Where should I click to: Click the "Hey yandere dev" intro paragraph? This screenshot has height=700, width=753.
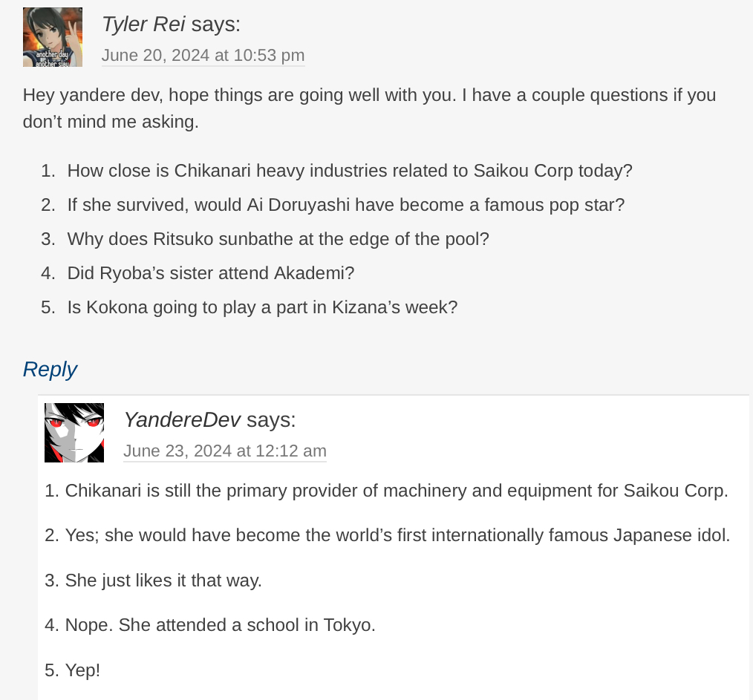point(369,108)
